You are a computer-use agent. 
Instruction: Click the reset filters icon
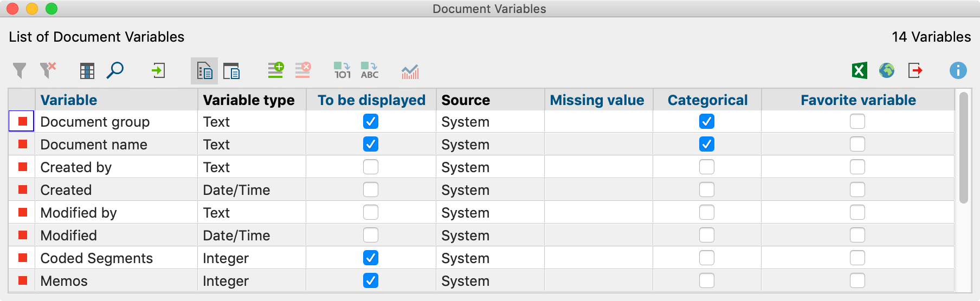48,70
